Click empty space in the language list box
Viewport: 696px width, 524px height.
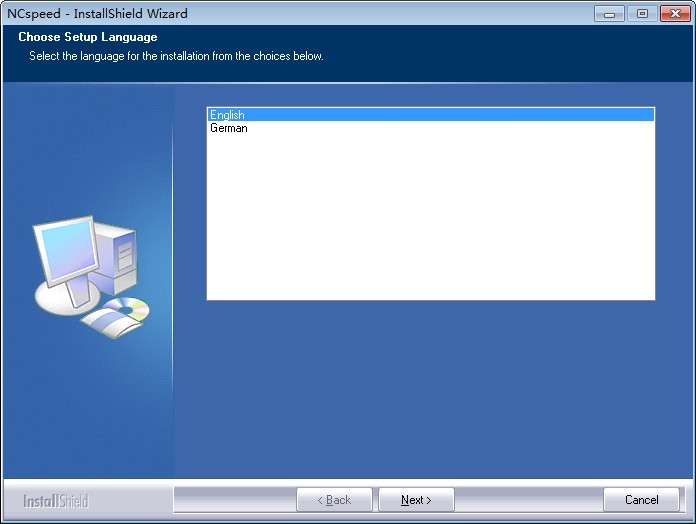[431, 217]
